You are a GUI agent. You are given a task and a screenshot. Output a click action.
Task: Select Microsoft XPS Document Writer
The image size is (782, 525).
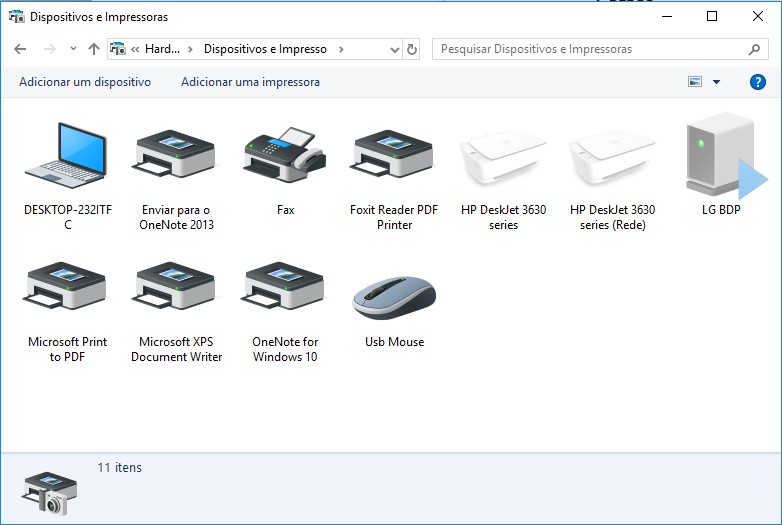click(x=176, y=309)
